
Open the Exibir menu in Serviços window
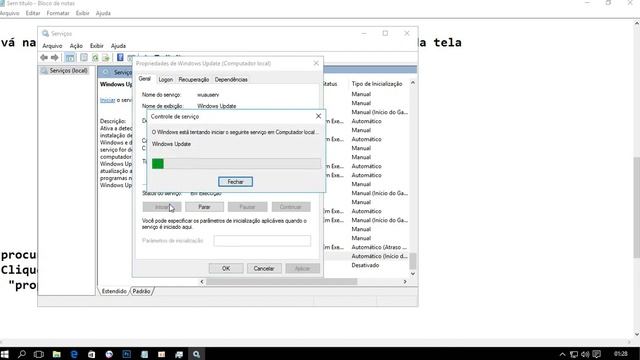click(97, 46)
